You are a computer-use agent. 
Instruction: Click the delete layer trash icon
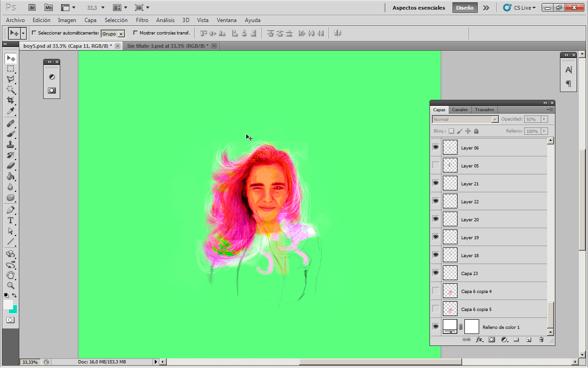coord(541,339)
